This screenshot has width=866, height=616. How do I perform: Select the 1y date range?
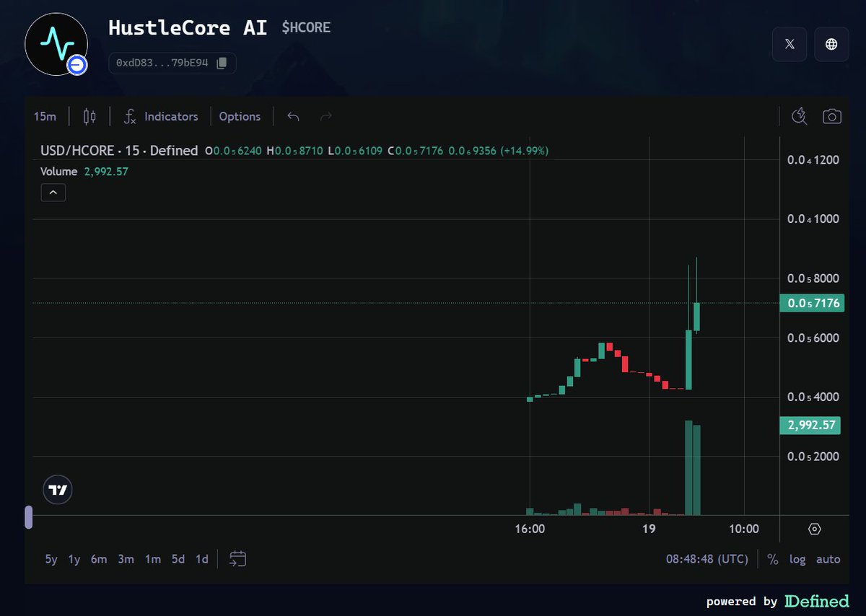click(74, 559)
